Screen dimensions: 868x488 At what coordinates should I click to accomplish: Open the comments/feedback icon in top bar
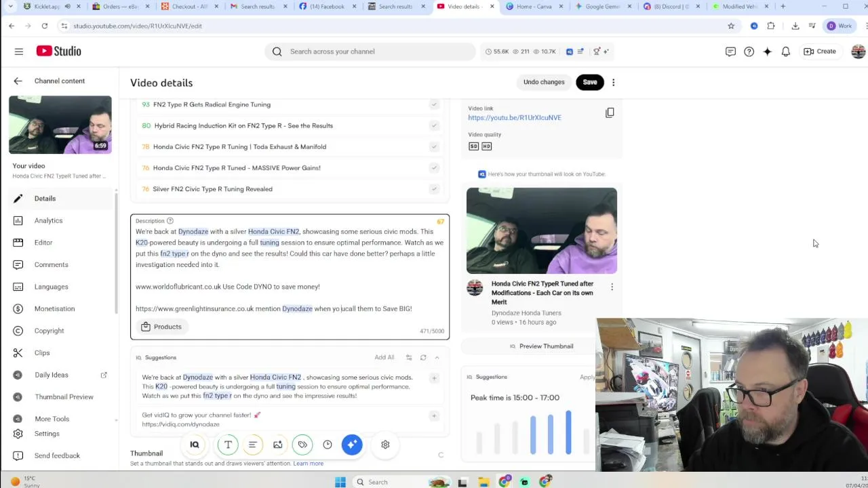click(x=730, y=52)
